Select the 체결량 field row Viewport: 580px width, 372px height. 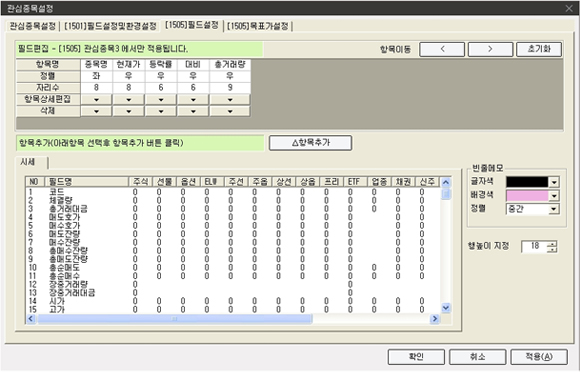[x=233, y=200]
